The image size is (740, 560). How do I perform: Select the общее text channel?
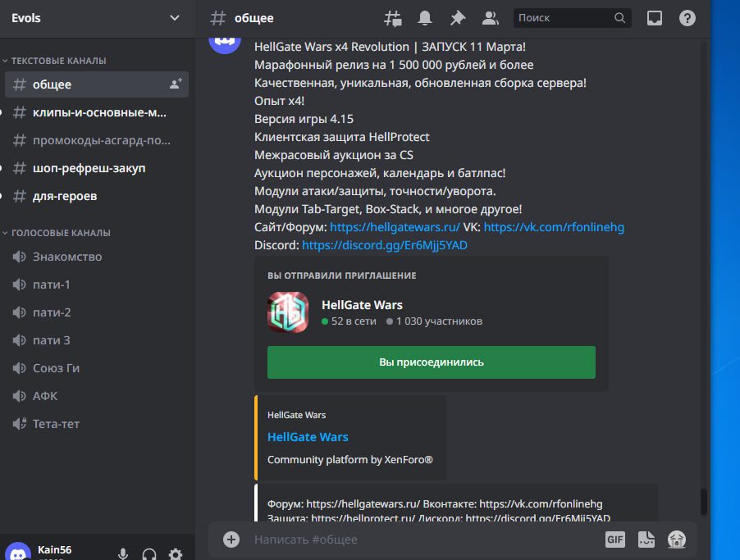pyautogui.click(x=96, y=84)
